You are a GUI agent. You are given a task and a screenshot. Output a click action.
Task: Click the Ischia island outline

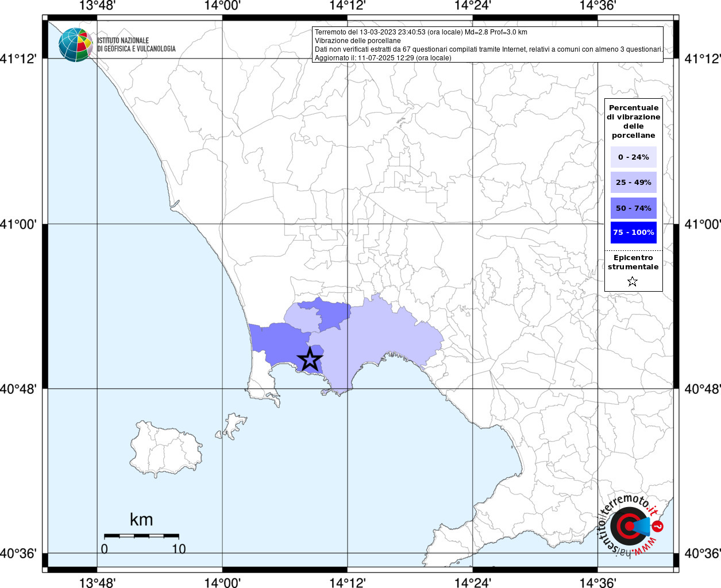pos(166,448)
